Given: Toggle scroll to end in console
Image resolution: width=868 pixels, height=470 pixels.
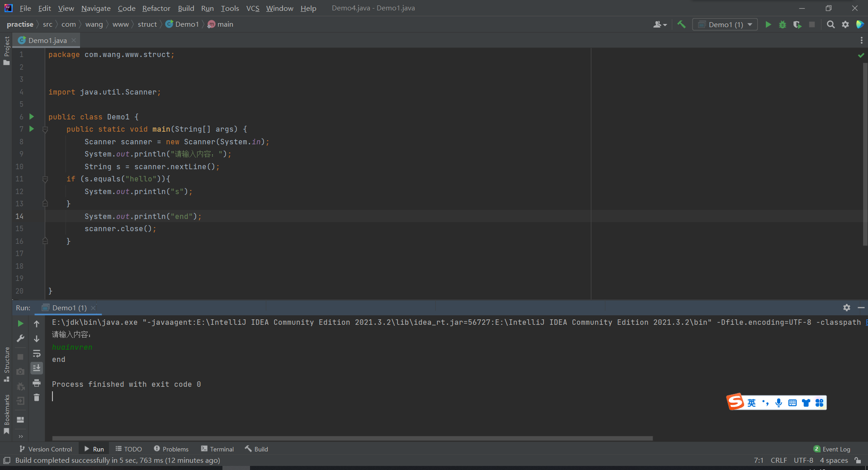Looking at the screenshot, I should (x=37, y=368).
